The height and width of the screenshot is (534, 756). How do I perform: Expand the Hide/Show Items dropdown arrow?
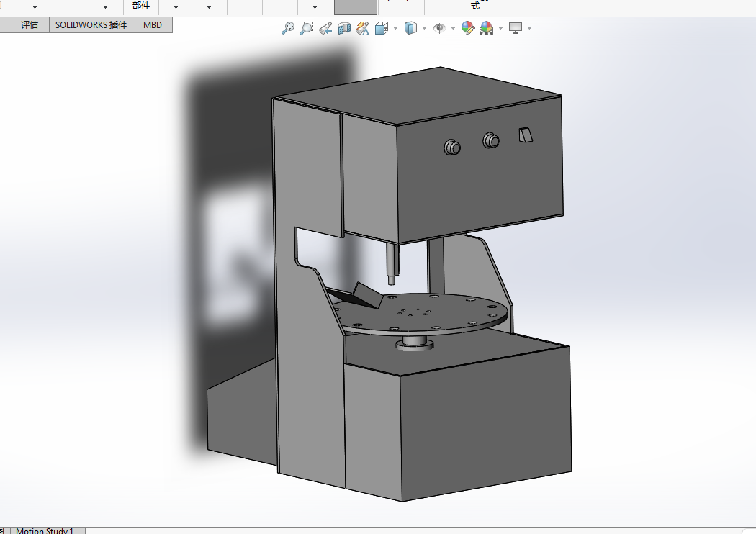pyautogui.click(x=453, y=29)
